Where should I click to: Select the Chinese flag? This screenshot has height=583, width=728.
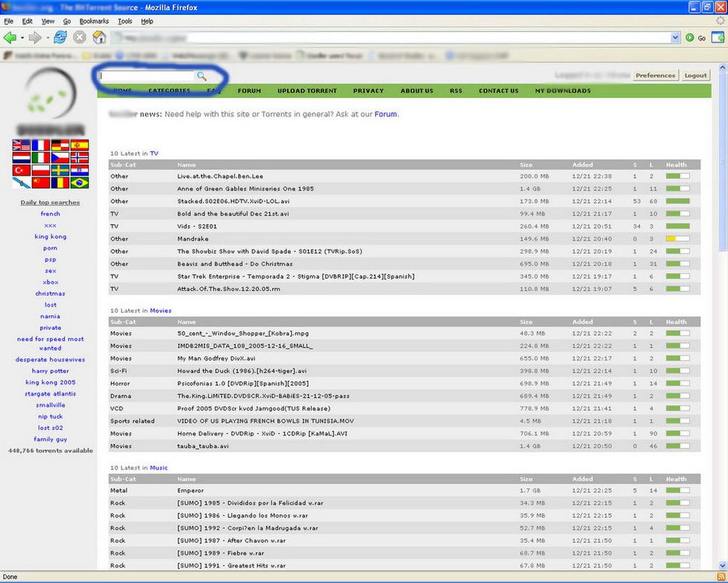point(41,183)
